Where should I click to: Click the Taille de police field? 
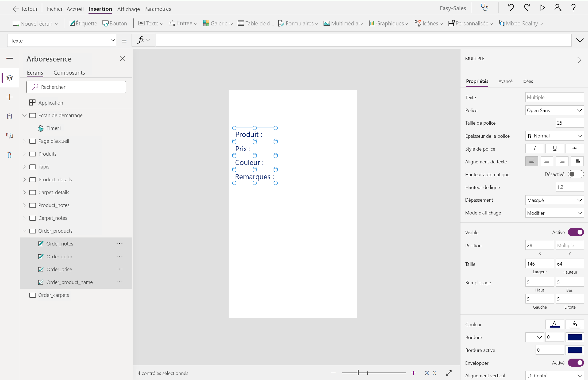[x=570, y=123]
